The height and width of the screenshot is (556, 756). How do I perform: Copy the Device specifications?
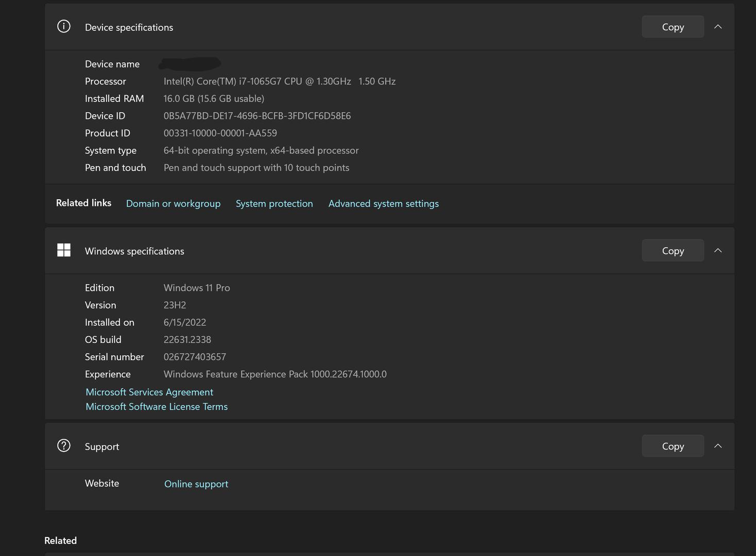[673, 27]
